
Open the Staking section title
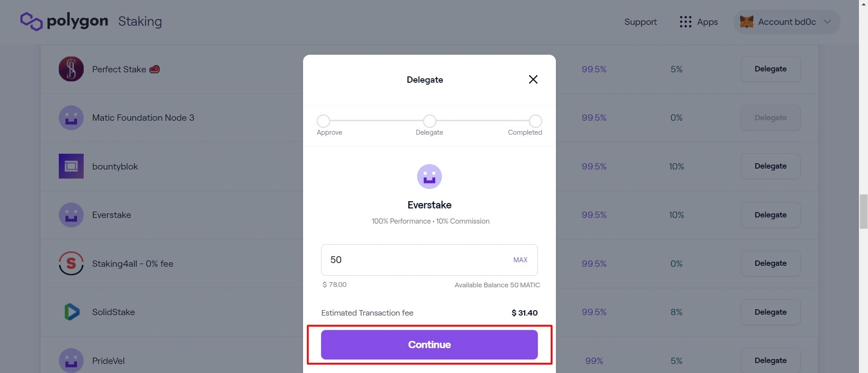140,21
